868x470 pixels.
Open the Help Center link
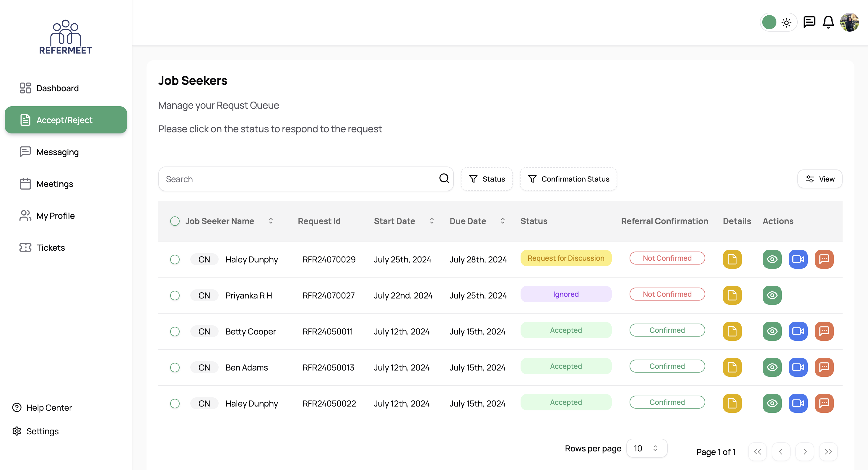point(42,408)
